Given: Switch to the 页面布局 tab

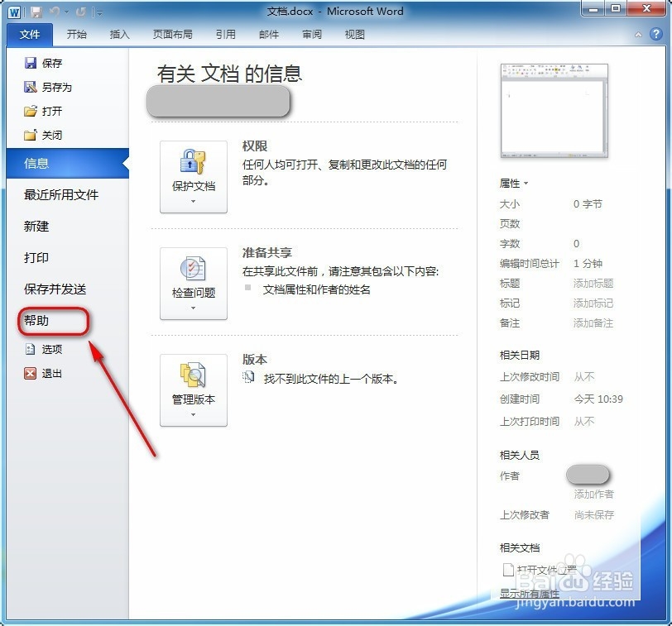Looking at the screenshot, I should point(172,34).
